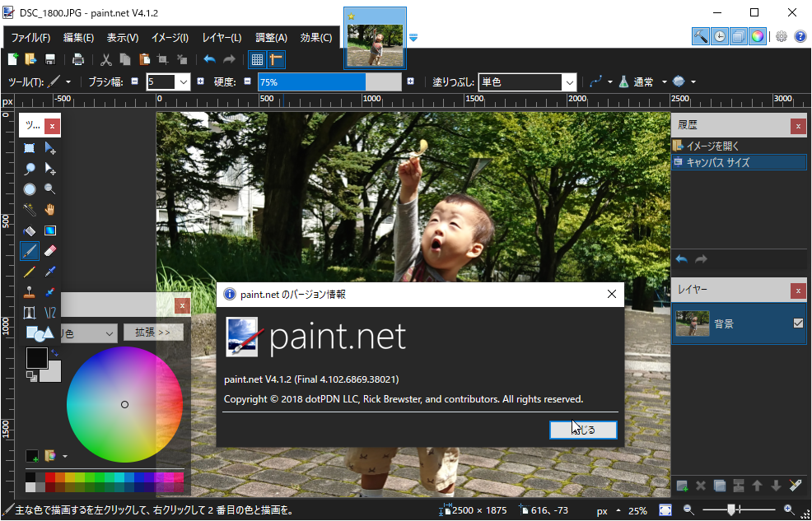Screen dimensions: 812x521
Task: Close the paint.net version dialog with 閉じる
Action: tap(583, 430)
